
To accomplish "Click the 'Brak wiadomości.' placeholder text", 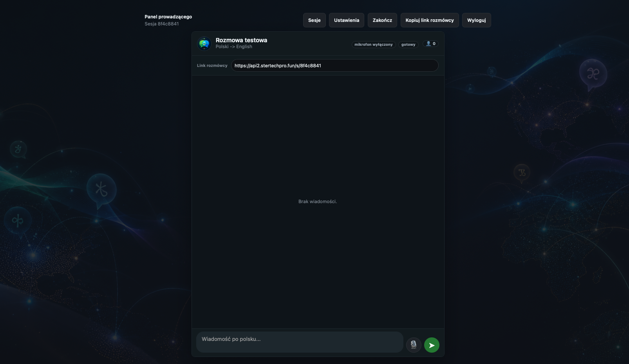I will pos(318,202).
